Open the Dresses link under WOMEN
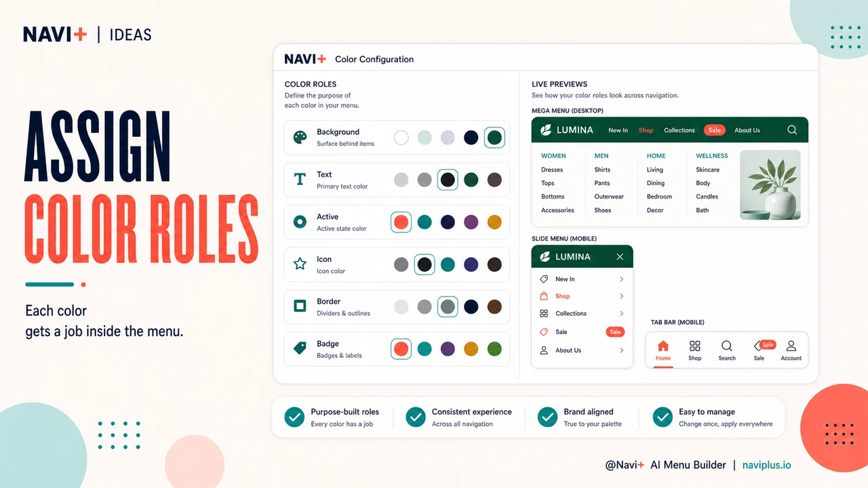 [552, 169]
